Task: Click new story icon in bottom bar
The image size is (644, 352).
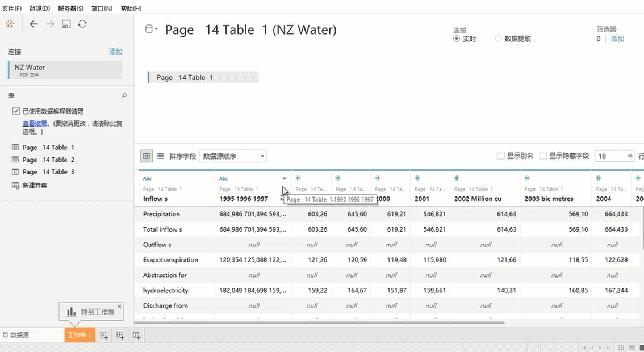Action: point(136,336)
